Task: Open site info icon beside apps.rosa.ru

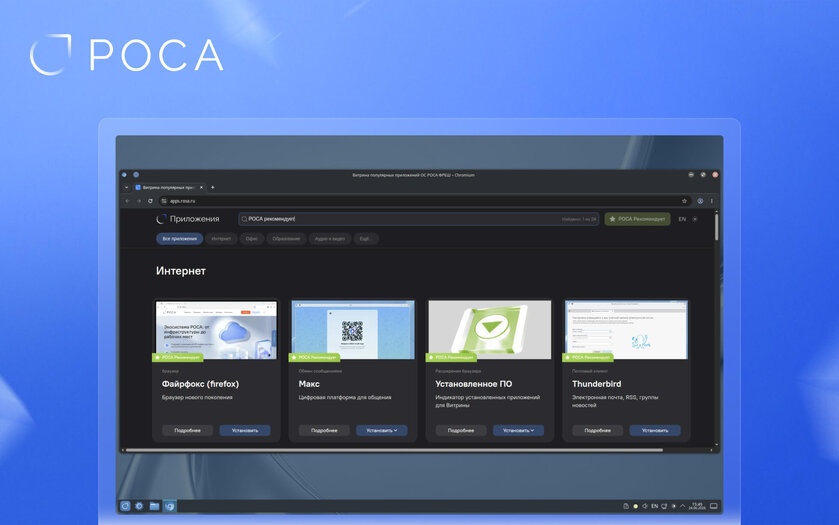Action: (x=164, y=201)
